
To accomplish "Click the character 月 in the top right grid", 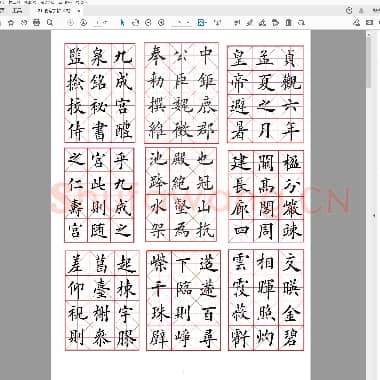I will tap(264, 130).
